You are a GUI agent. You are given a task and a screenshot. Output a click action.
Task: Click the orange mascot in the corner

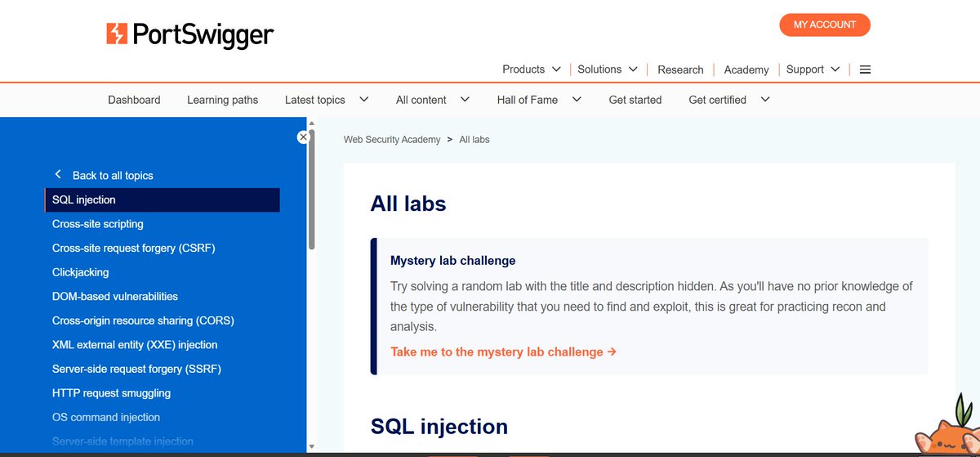(947, 427)
